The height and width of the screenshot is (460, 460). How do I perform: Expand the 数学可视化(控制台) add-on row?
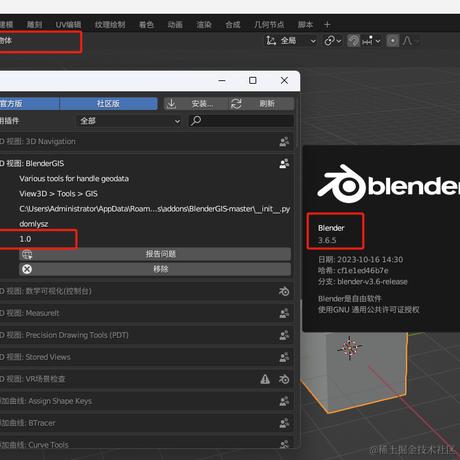pos(146,291)
